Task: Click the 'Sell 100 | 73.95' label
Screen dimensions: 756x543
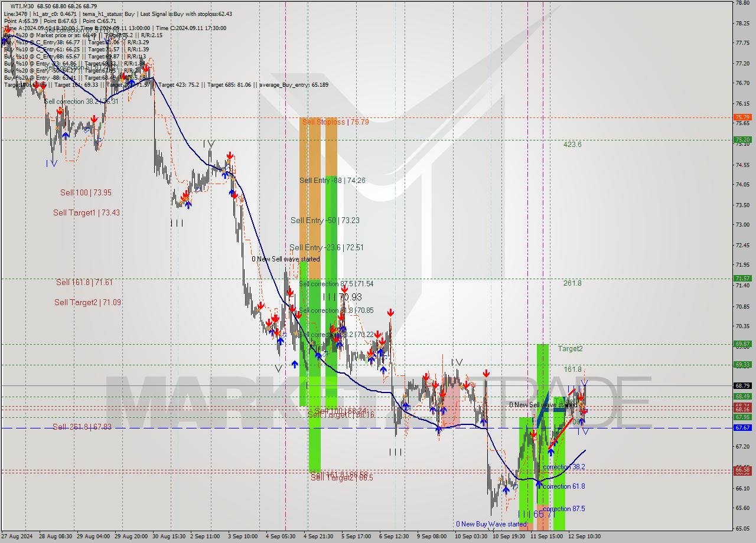Action: point(86,192)
